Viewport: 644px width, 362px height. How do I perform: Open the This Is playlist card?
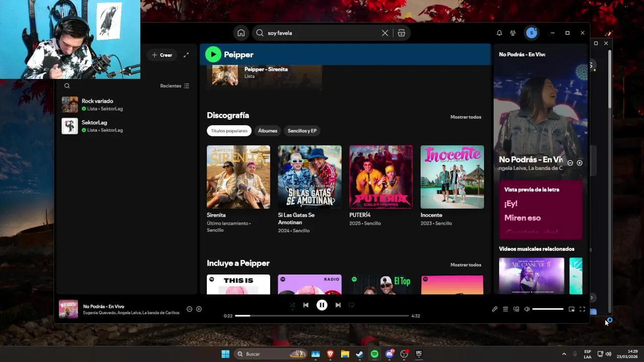point(238,285)
